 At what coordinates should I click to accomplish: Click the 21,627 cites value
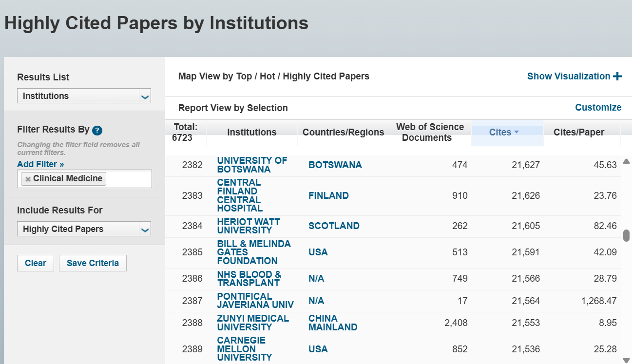click(526, 165)
